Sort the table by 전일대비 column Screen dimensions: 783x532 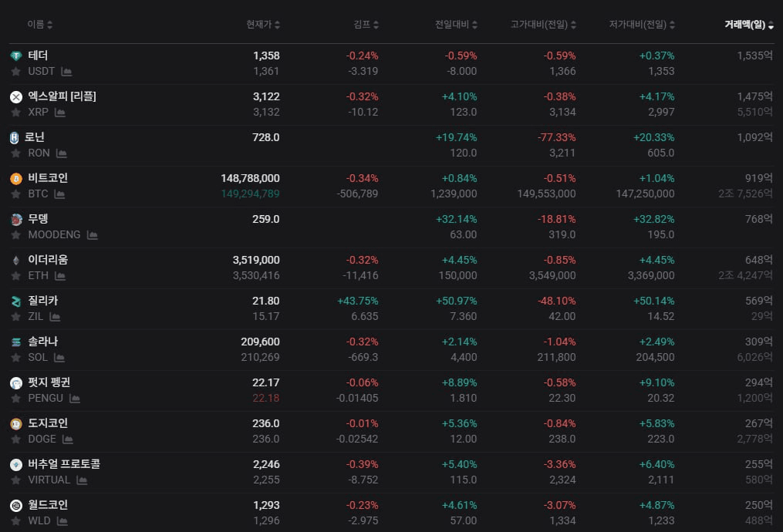click(457, 25)
